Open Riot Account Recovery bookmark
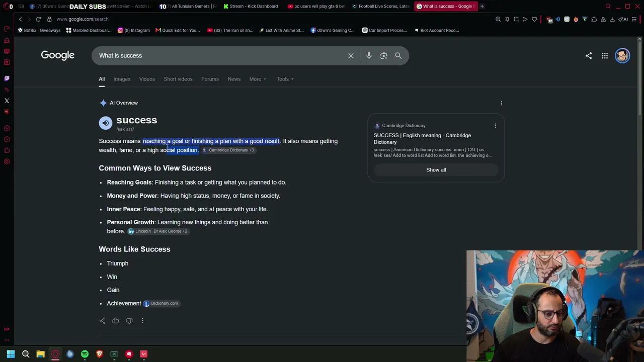The width and height of the screenshot is (644, 362). click(436, 30)
